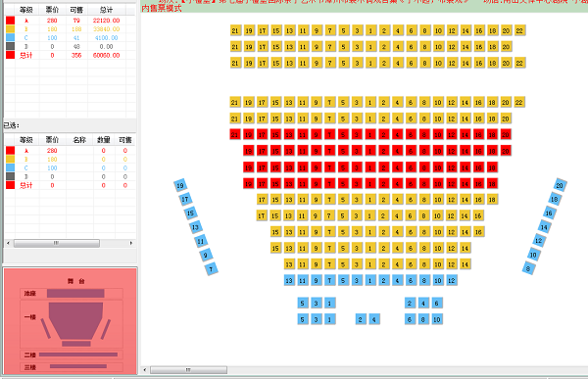Viewport: 588px width, 379px height.
Task: Click blue grade C swatch in 已选 table
Action: [10, 167]
